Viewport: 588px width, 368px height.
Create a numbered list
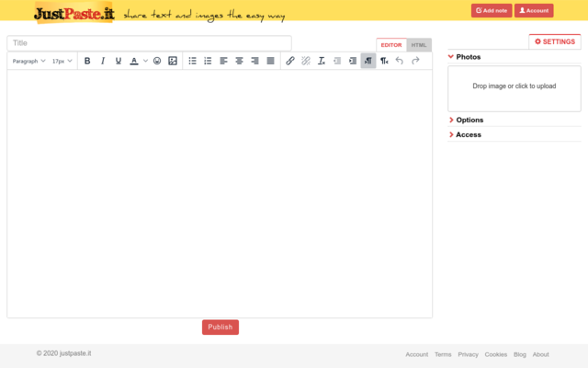coord(208,61)
